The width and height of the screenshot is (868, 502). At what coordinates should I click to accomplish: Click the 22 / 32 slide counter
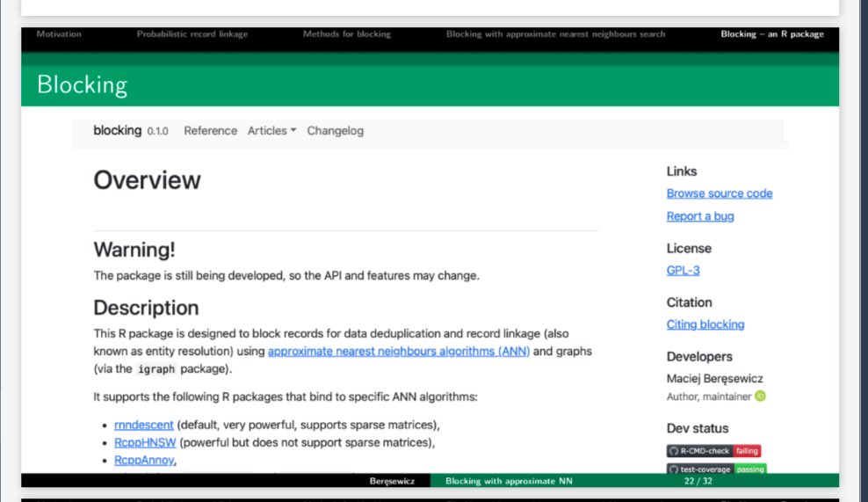point(698,481)
